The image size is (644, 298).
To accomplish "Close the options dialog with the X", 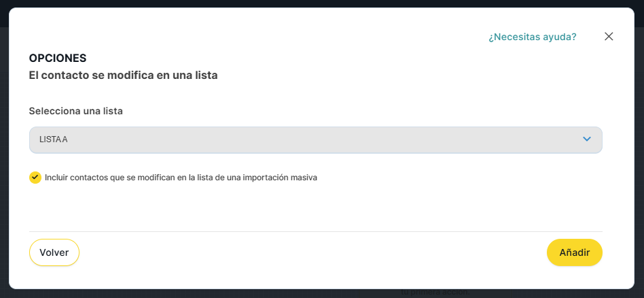I will (x=609, y=37).
